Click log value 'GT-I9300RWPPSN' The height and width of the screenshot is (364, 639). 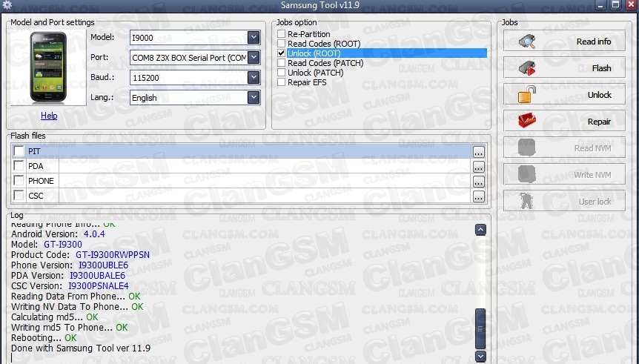tap(113, 255)
